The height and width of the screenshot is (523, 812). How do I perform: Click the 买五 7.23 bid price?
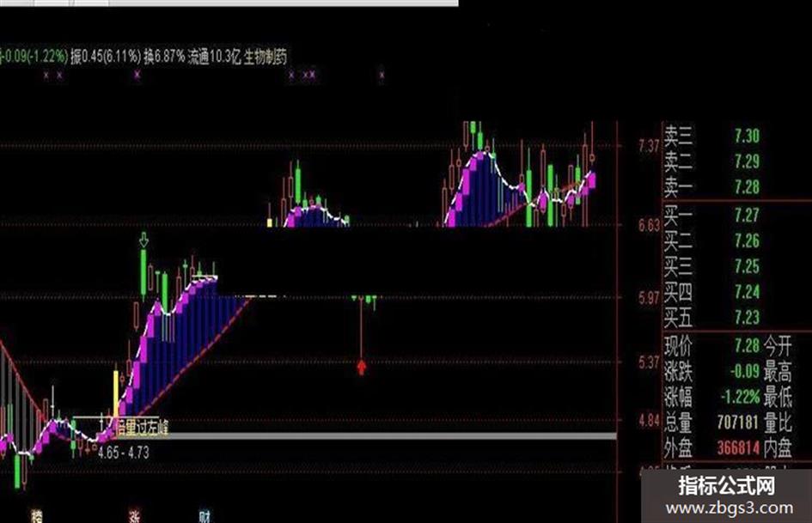coord(747,317)
